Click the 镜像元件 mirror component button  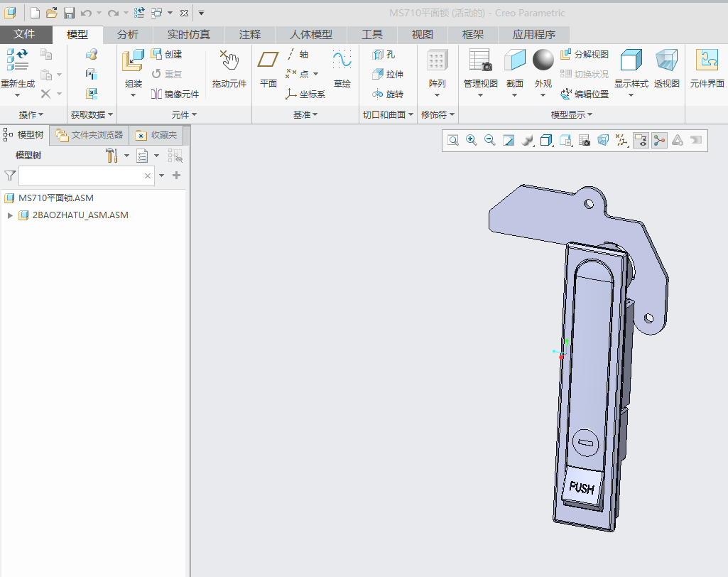(x=175, y=95)
